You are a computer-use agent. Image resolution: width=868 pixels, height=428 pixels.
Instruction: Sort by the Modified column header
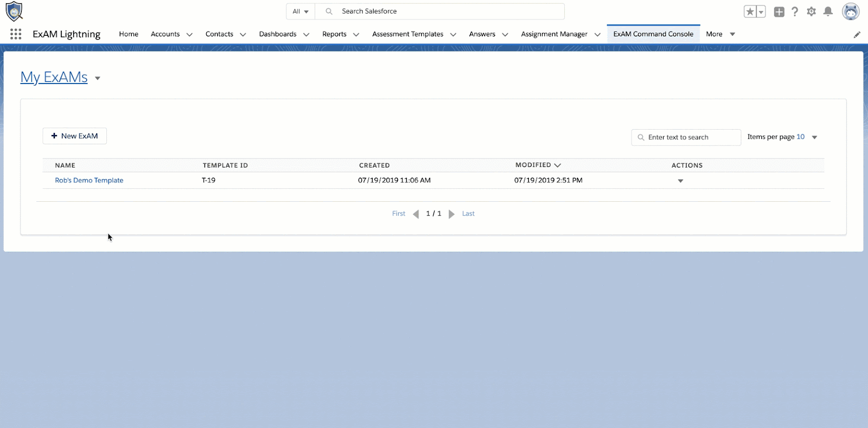click(x=538, y=165)
